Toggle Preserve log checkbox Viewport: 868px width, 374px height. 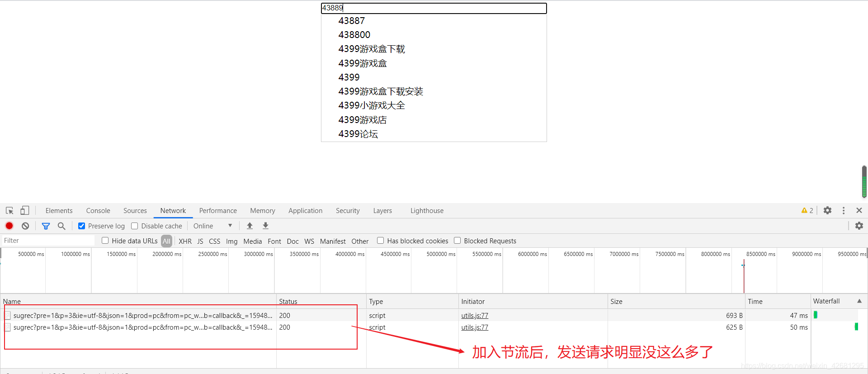tap(81, 226)
